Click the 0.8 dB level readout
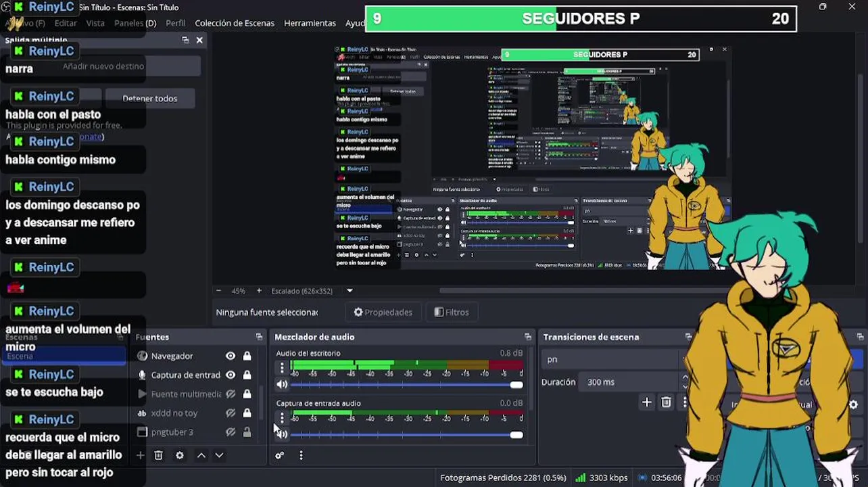This screenshot has height=487, width=868. pyautogui.click(x=511, y=353)
